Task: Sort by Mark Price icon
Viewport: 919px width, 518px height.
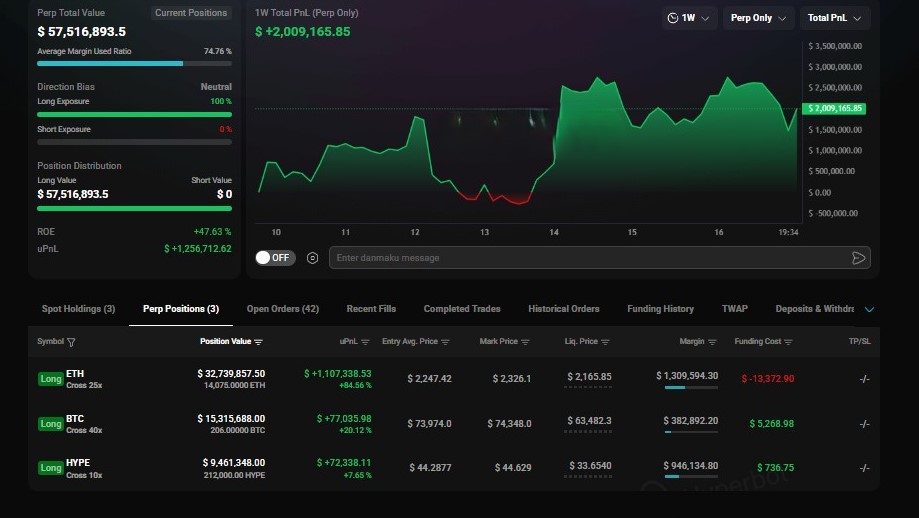Action: (525, 342)
